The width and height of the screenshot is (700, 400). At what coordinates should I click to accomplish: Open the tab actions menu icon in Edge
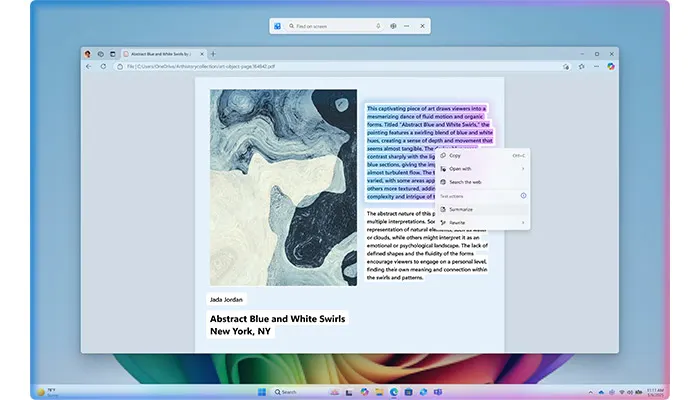pyautogui.click(x=112, y=54)
